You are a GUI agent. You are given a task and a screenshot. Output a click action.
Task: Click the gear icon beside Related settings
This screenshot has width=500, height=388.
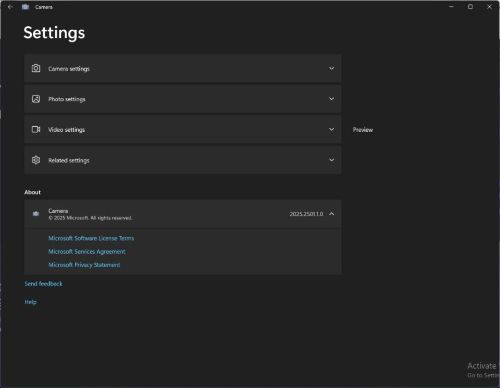point(36,160)
